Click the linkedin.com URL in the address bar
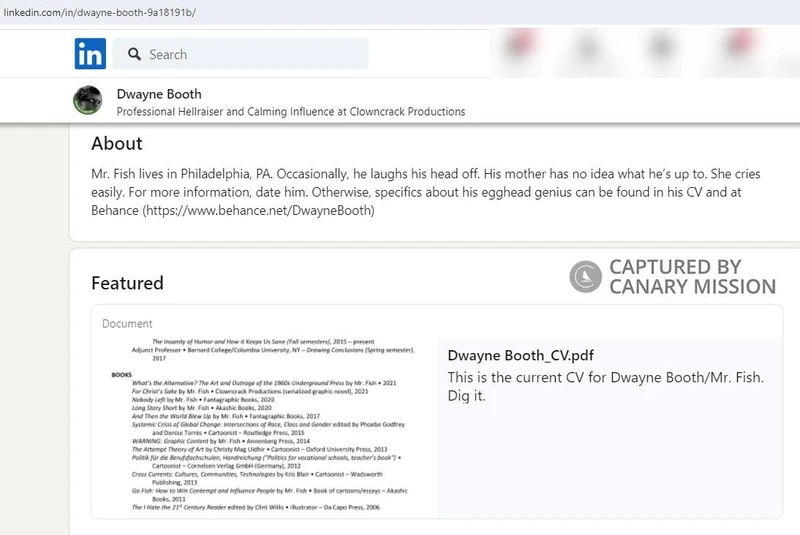 (x=99, y=12)
